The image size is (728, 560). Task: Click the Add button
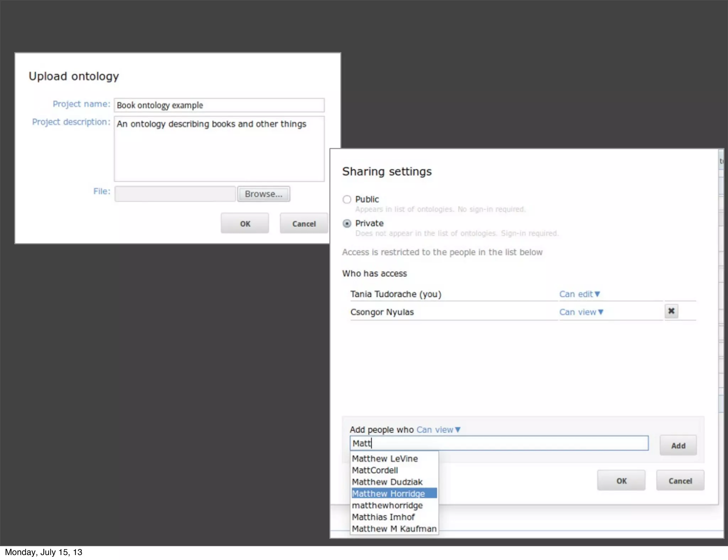(x=678, y=446)
